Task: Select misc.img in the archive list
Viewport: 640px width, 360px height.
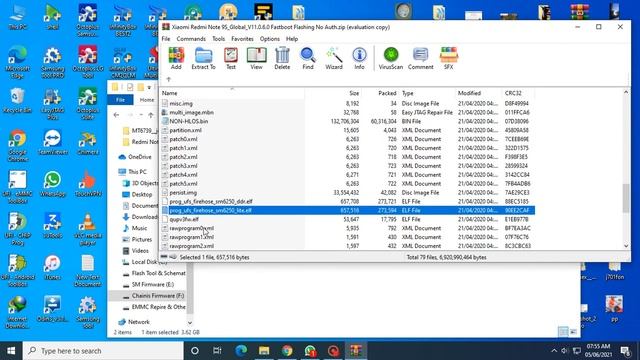Action: coord(181,104)
